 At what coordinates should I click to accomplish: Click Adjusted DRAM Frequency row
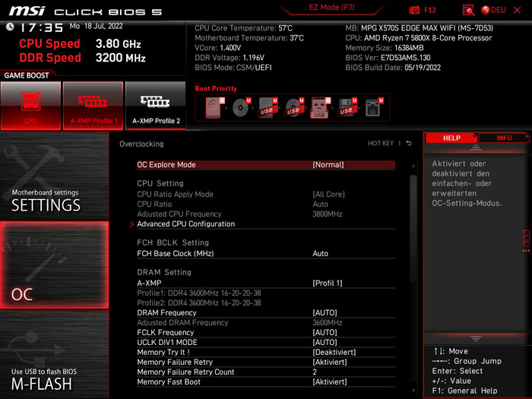click(266, 323)
